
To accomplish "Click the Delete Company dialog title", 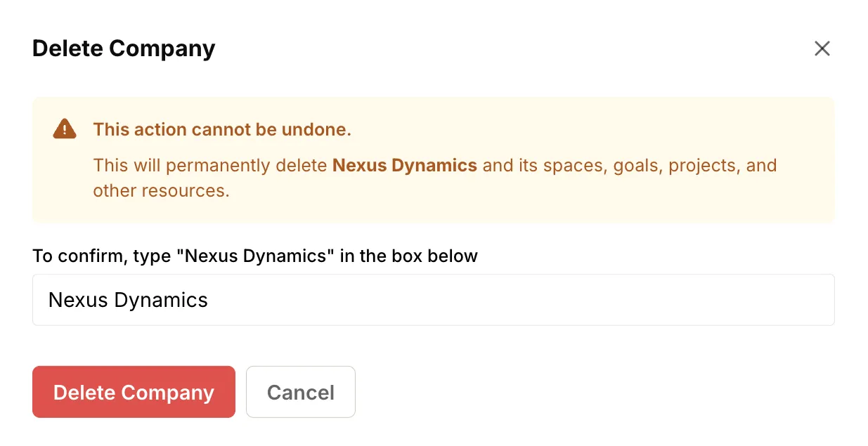I will tap(123, 48).
